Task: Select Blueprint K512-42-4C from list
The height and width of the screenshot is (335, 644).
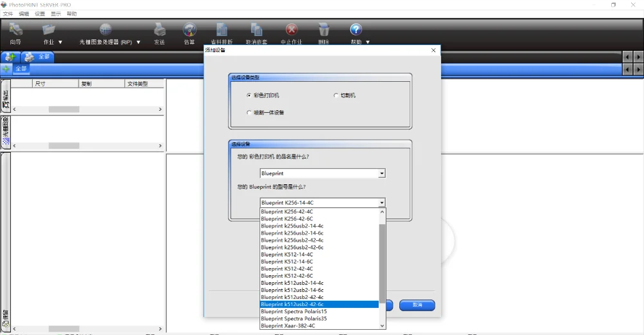Action: pyautogui.click(x=319, y=269)
